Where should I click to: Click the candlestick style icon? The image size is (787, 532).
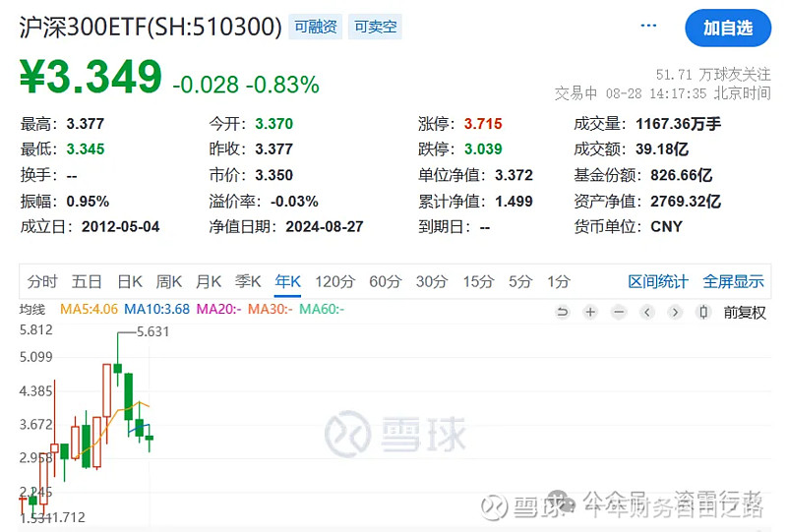coord(703,312)
